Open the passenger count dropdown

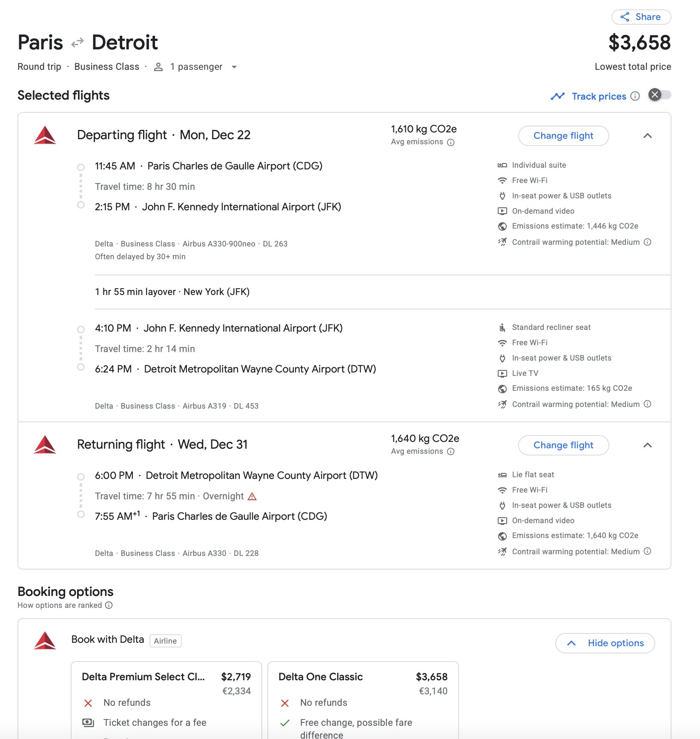[235, 67]
